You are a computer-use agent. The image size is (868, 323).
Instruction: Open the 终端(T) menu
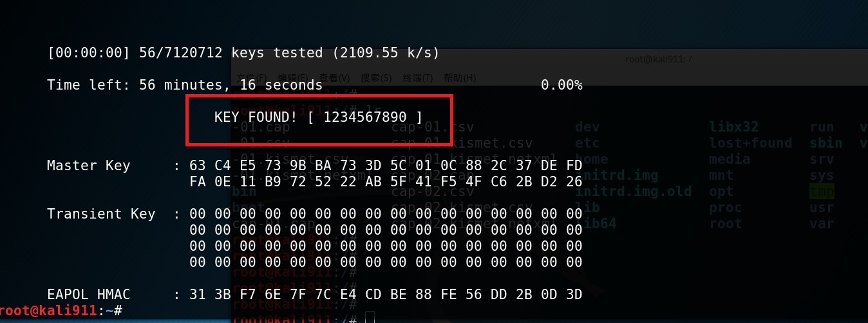click(419, 77)
